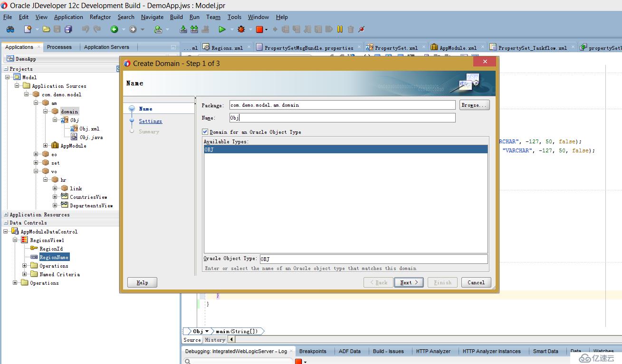Click the Help button
Image resolution: width=622 pixels, height=364 pixels.
[142, 282]
